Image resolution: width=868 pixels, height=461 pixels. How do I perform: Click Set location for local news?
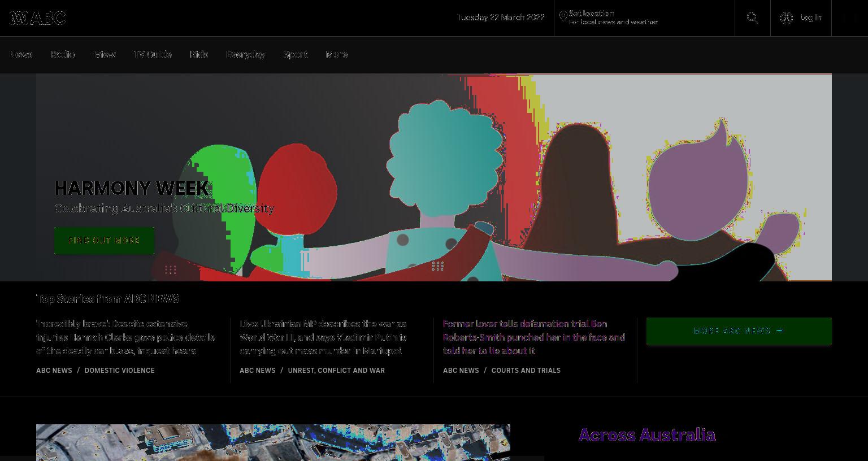coord(613,18)
